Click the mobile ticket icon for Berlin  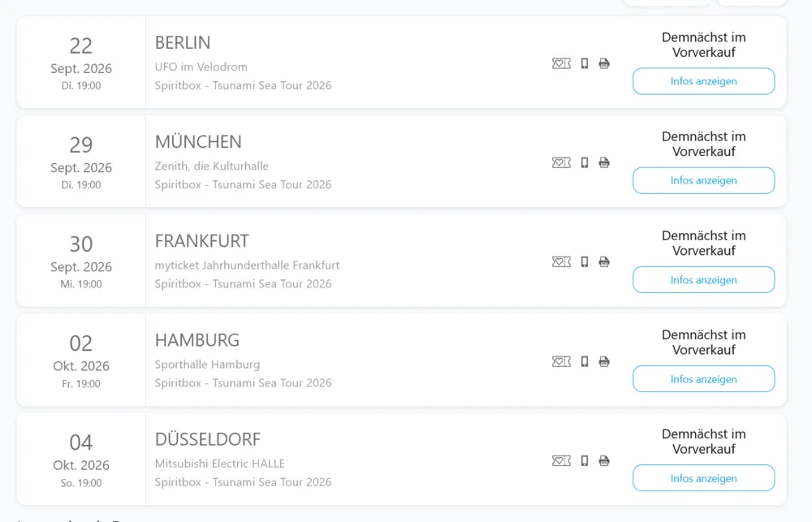point(585,63)
